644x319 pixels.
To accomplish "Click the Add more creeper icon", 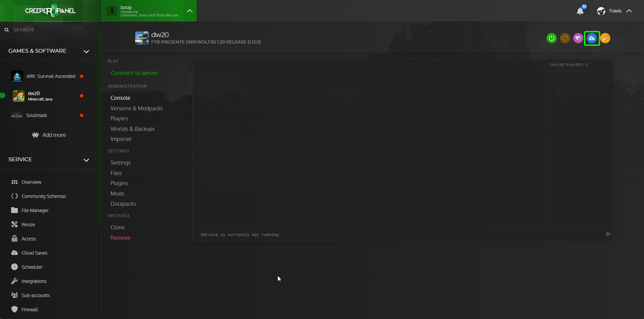I will pyautogui.click(x=35, y=135).
